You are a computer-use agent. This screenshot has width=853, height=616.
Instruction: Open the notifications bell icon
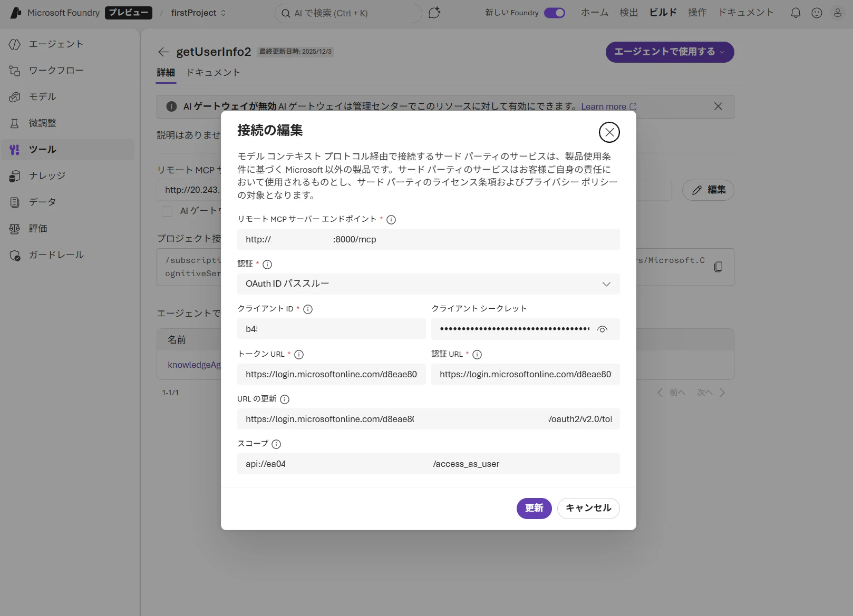[796, 13]
